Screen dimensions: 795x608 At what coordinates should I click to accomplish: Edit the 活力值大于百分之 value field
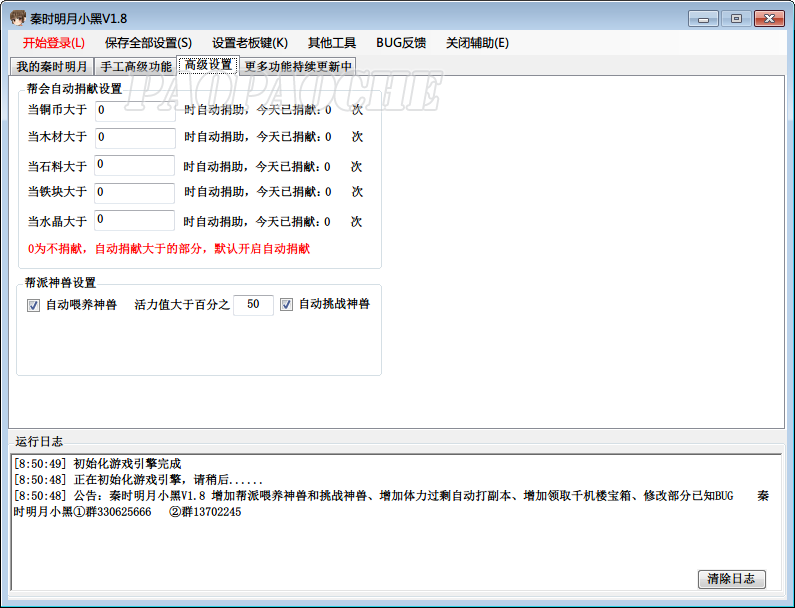click(x=253, y=305)
